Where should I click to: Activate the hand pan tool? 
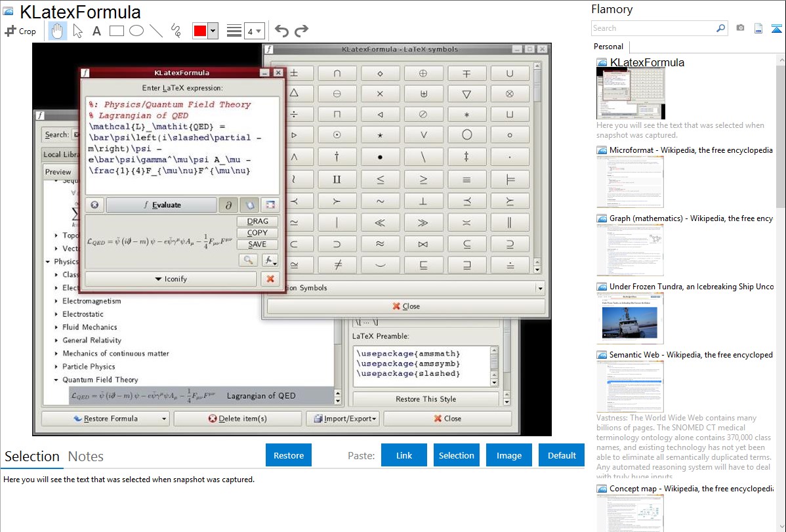coord(58,31)
